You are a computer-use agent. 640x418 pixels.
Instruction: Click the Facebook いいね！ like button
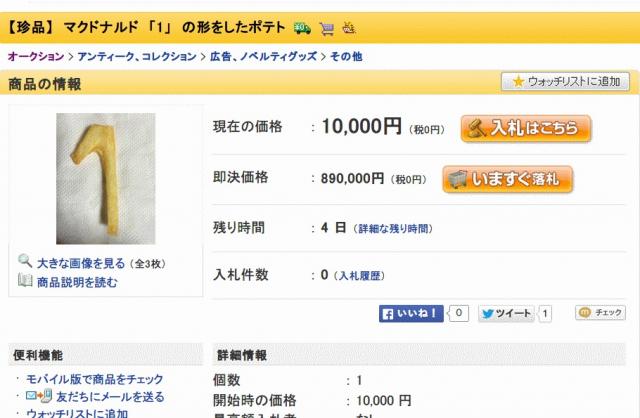pyautogui.click(x=411, y=314)
